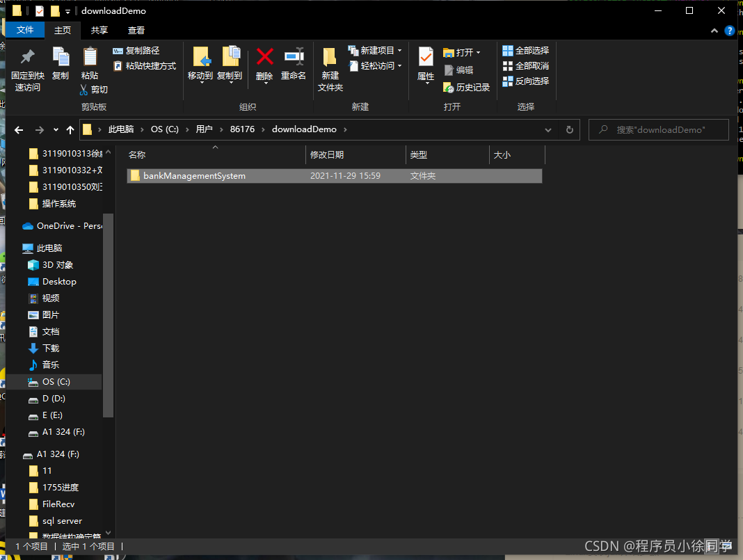The image size is (743, 560).
Task: Switch to Home (主页) tab
Action: coord(63,31)
